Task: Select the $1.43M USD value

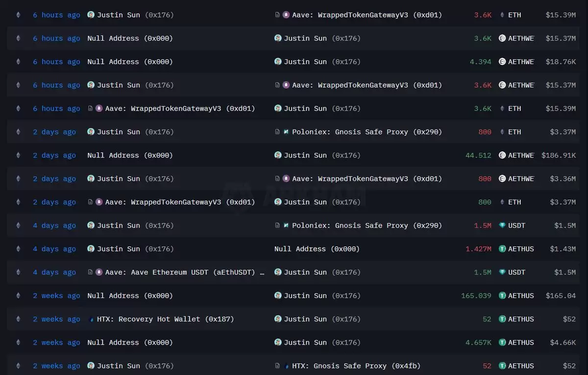Action: [x=563, y=249]
